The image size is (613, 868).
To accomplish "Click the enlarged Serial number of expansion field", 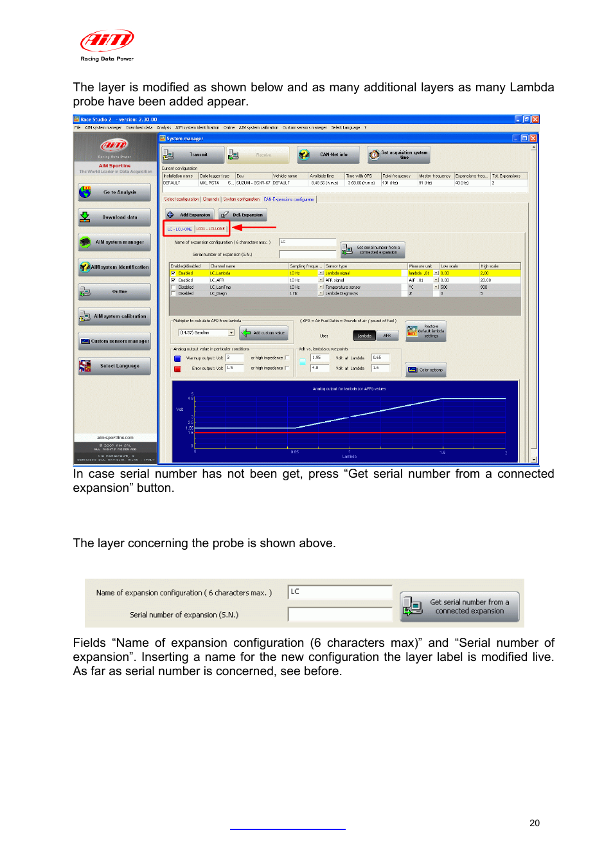I will pos(340,615).
